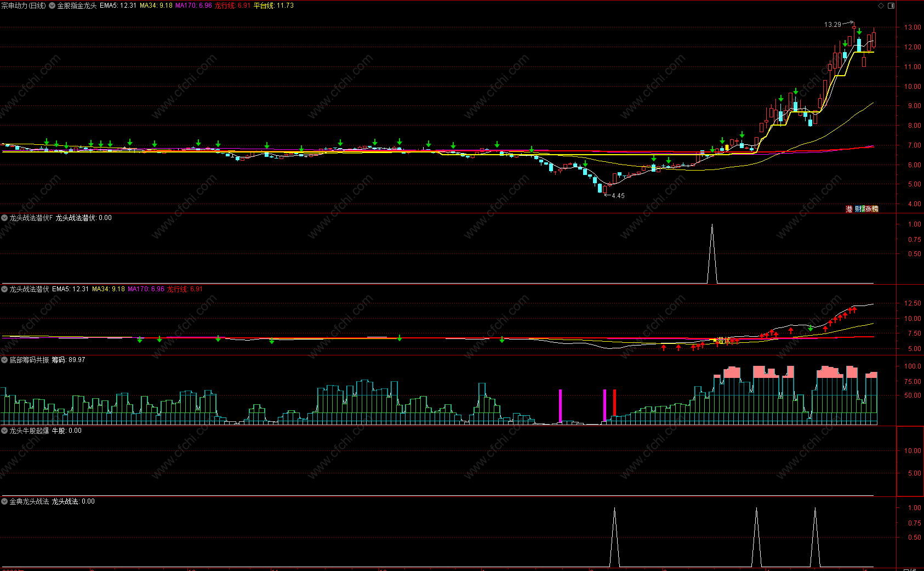Image resolution: width=924 pixels, height=571 pixels.
Task: Click the 底部筹码共振 indicator name
Action: click(29, 360)
